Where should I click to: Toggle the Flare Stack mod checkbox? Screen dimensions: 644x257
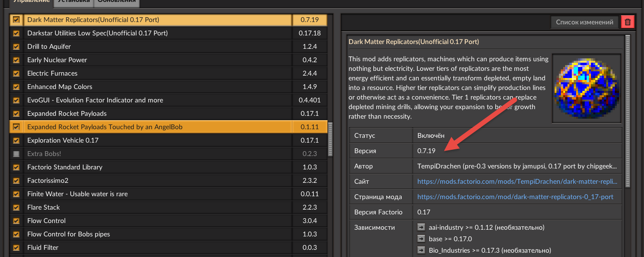pos(17,208)
